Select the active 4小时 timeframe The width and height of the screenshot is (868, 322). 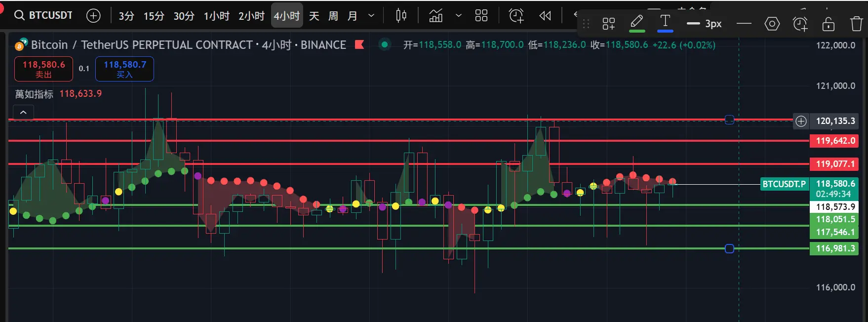(x=287, y=16)
